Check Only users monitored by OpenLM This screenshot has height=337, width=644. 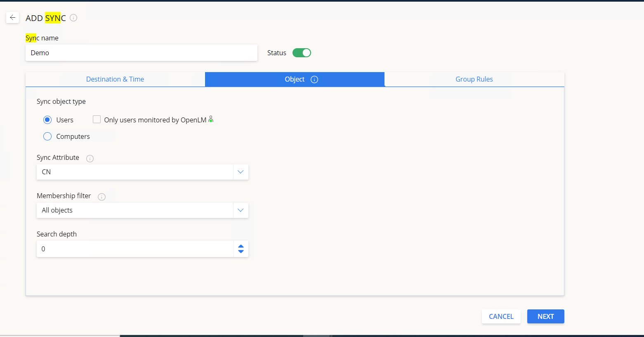[x=97, y=119]
